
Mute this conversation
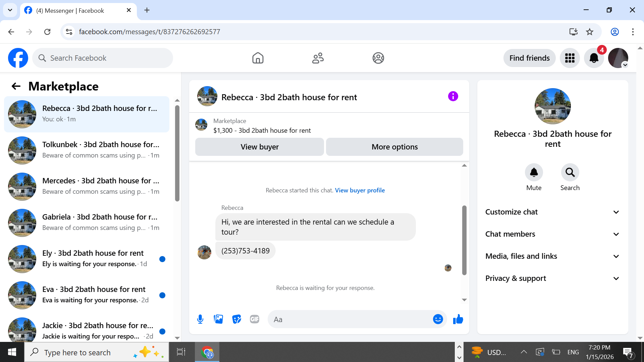click(x=534, y=173)
